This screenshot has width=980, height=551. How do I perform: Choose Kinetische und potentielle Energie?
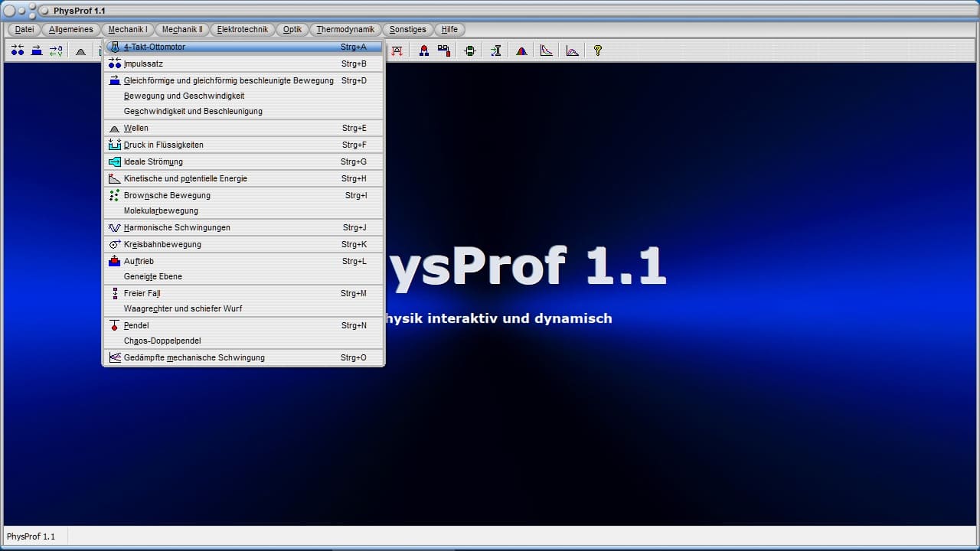click(x=243, y=178)
